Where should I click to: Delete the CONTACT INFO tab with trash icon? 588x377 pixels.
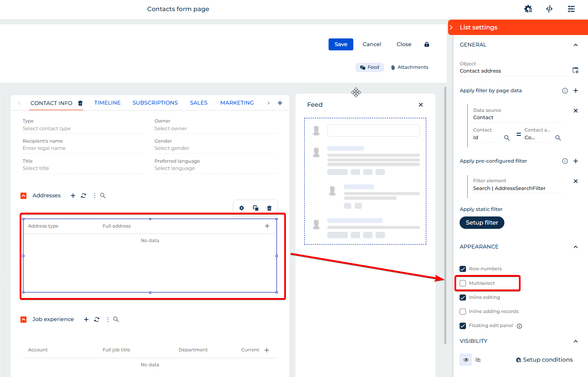pyautogui.click(x=80, y=103)
